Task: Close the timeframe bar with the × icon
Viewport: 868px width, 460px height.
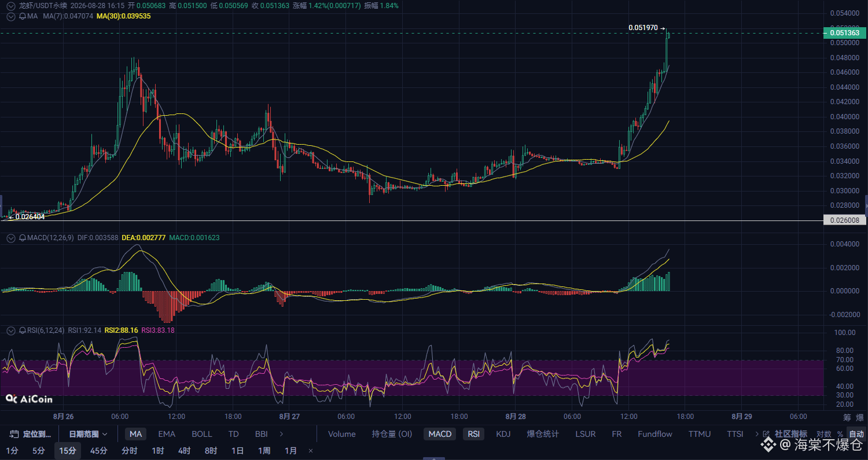Action: pyautogui.click(x=311, y=451)
